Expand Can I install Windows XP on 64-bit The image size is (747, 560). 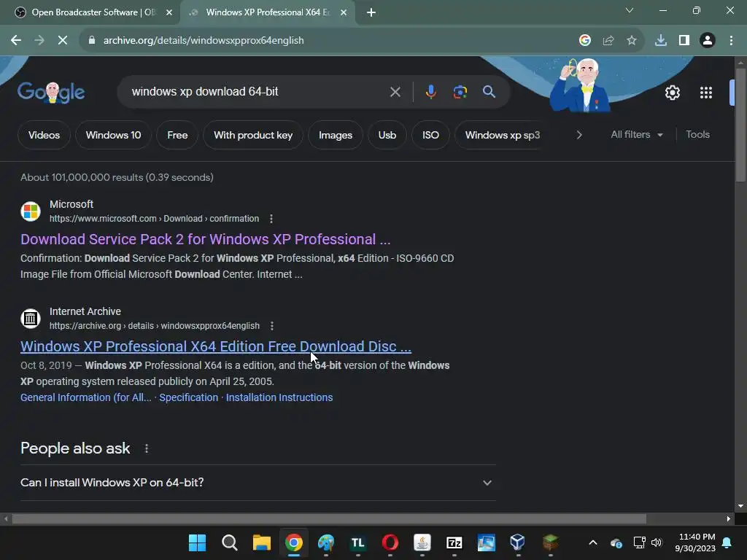pyautogui.click(x=258, y=483)
